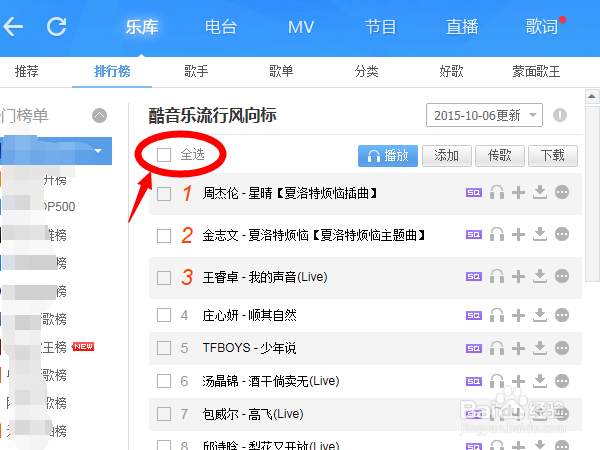Play 金志文 - 夏洛特烦恼 with its headphone icon
This screenshot has height=450, width=600.
coord(497,234)
